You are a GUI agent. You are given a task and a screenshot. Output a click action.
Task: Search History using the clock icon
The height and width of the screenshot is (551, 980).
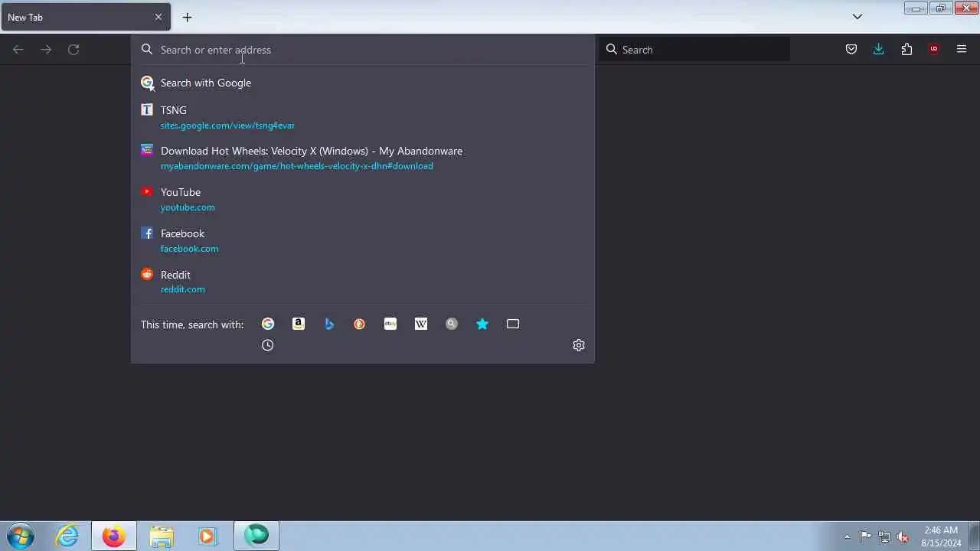[268, 345]
